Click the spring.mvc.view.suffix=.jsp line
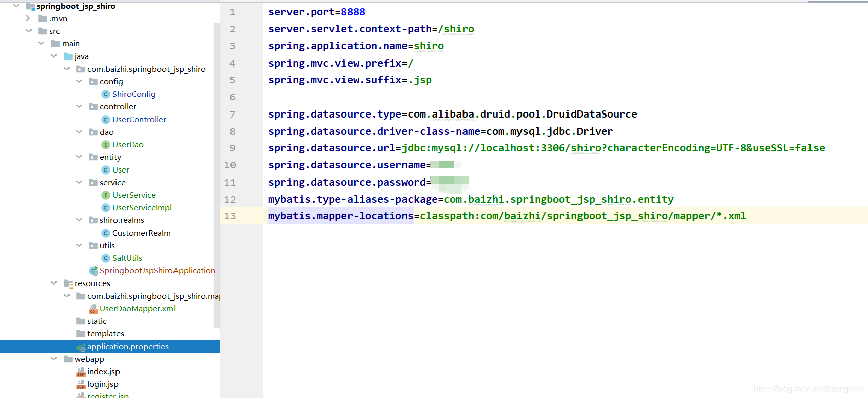Image resolution: width=868 pixels, height=398 pixels. pyautogui.click(x=350, y=80)
